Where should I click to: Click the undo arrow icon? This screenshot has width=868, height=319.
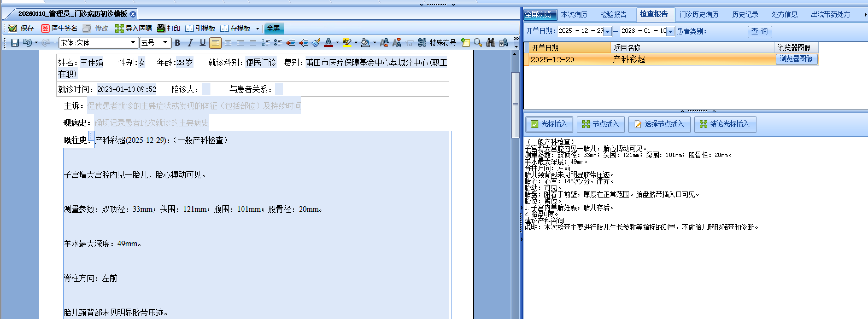tap(27, 43)
